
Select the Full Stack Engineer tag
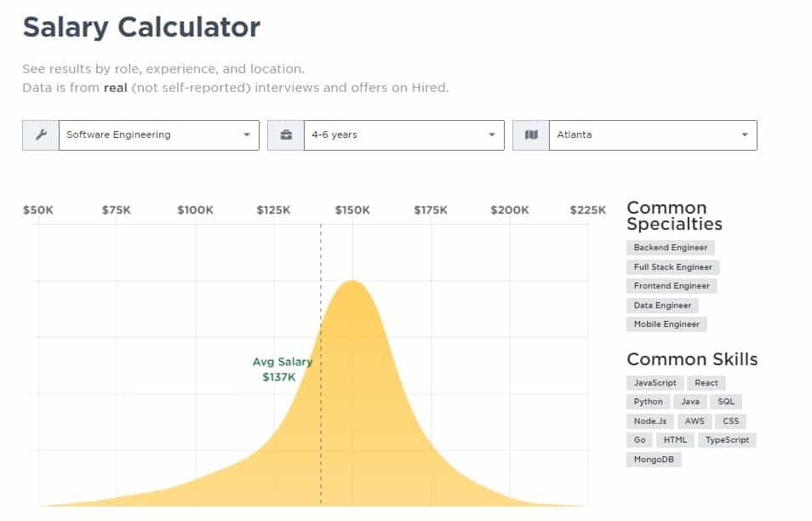(x=673, y=267)
